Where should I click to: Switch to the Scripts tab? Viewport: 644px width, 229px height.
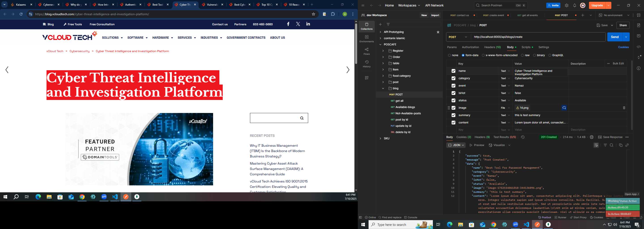click(x=527, y=47)
